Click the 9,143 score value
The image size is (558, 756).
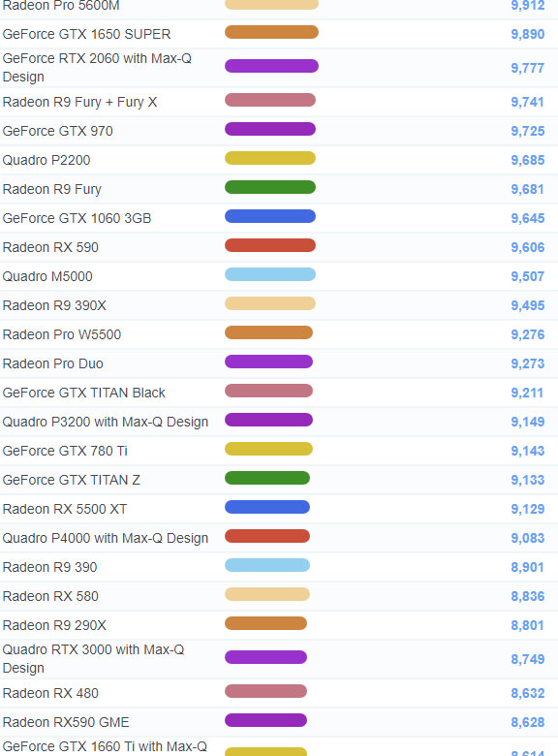pos(528,451)
